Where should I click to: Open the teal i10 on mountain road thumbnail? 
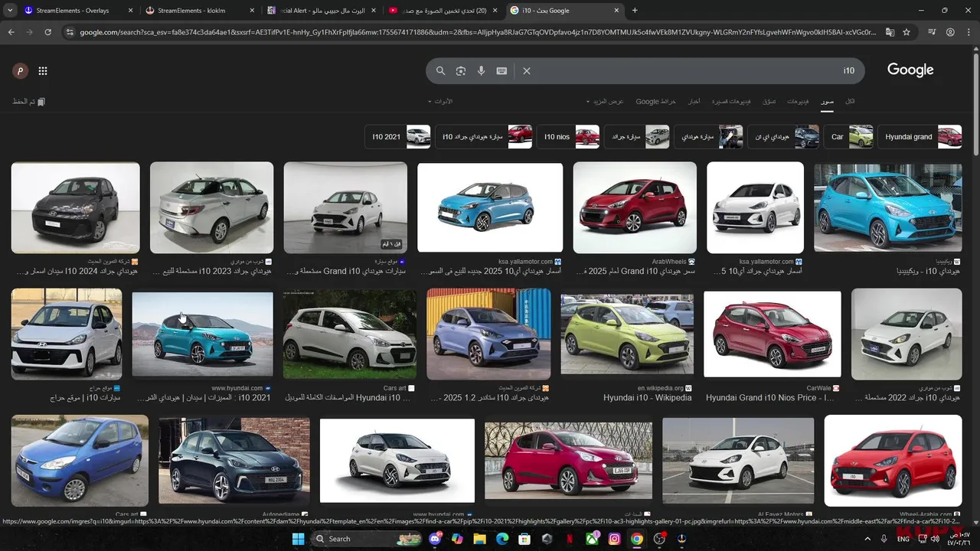pyautogui.click(x=202, y=334)
